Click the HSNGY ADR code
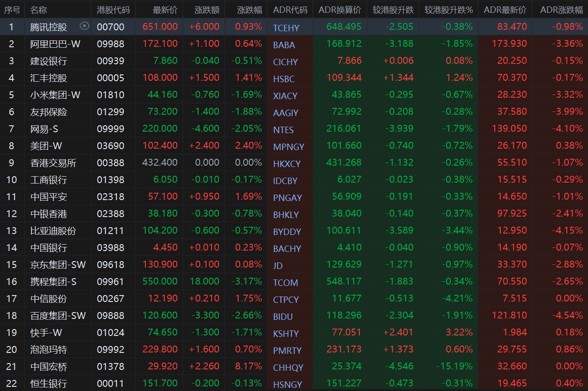 [287, 385]
